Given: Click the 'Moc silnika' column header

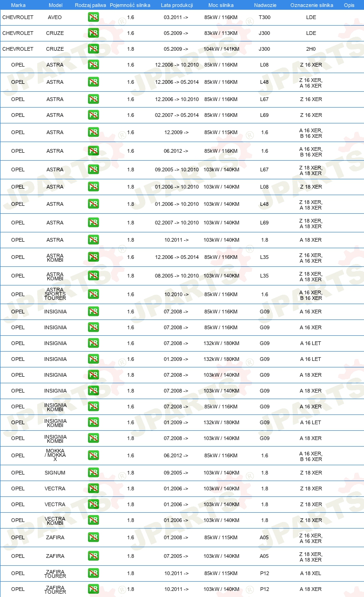Looking at the screenshot, I should [x=221, y=5].
